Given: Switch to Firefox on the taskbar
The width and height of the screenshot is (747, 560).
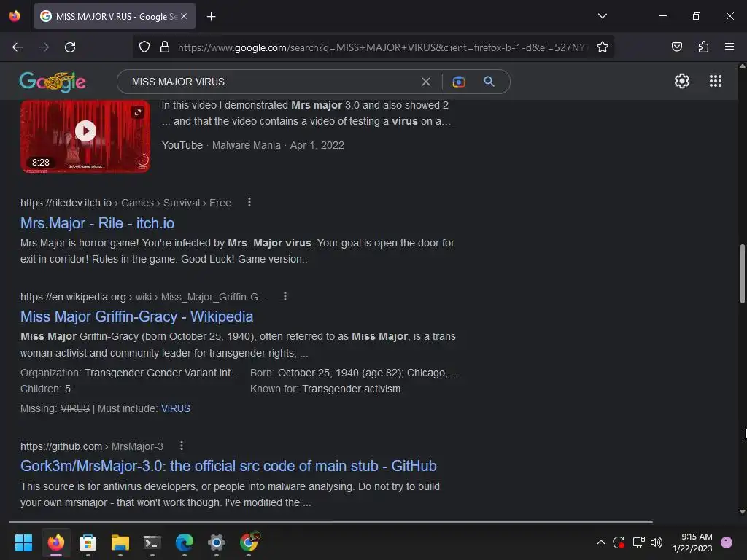Looking at the screenshot, I should 55,542.
